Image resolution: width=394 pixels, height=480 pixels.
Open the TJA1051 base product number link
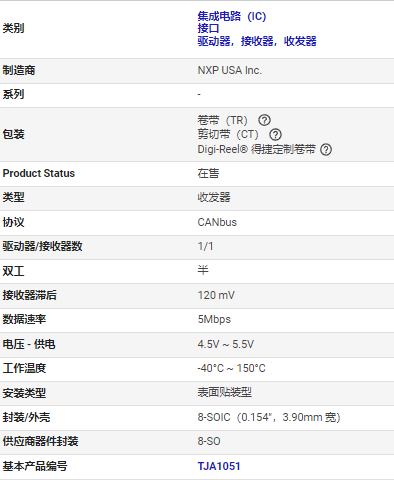(219, 466)
